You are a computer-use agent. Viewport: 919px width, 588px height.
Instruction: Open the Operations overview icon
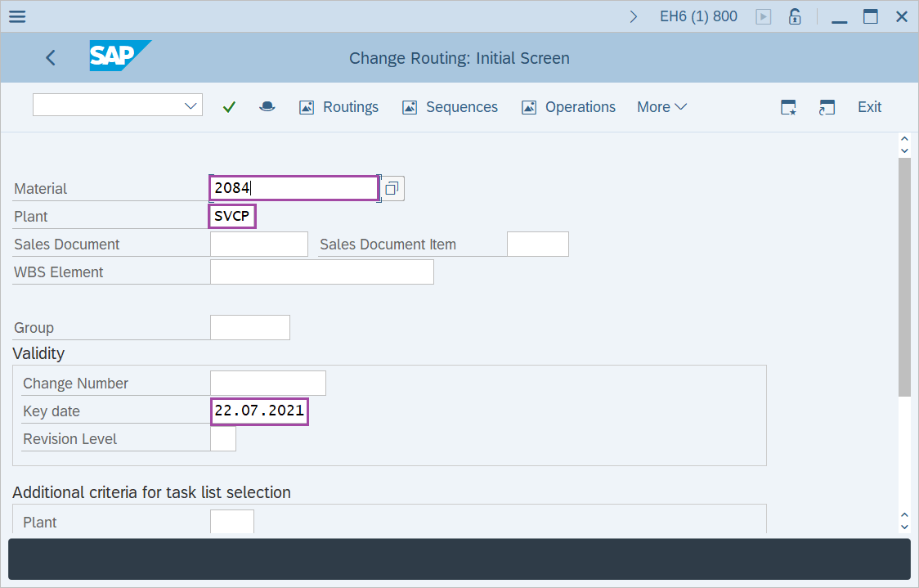pyautogui.click(x=568, y=107)
